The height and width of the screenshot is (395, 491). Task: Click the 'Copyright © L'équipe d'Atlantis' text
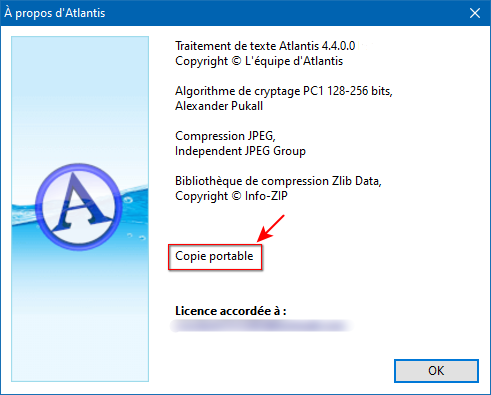point(259,61)
